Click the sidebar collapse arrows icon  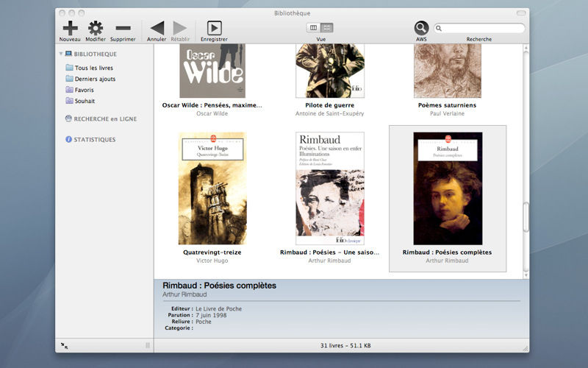65,346
